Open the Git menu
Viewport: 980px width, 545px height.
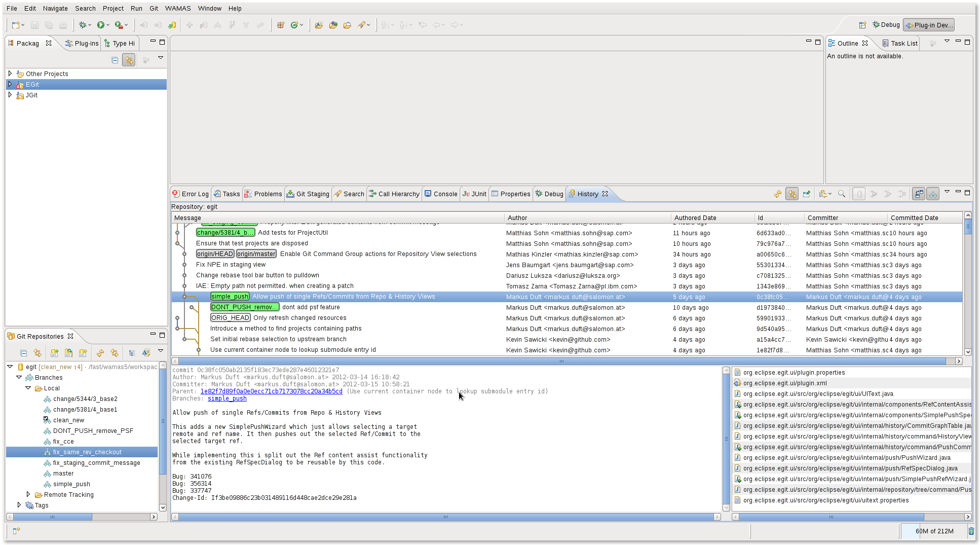154,8
